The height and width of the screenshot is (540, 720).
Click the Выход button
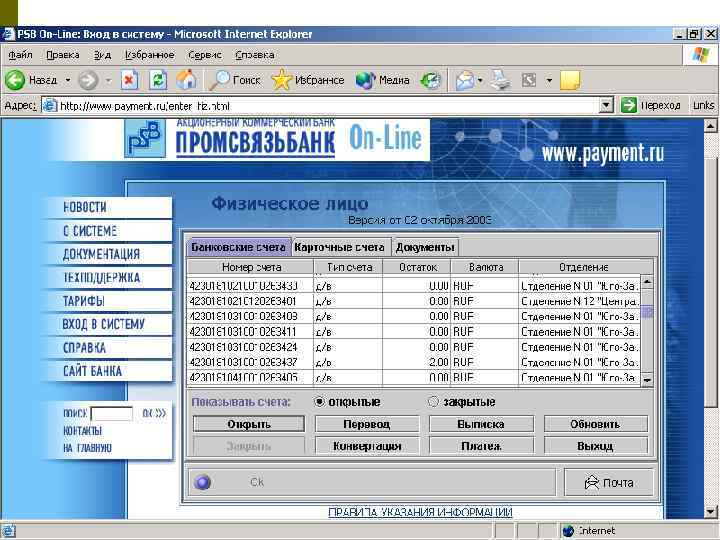[596, 446]
